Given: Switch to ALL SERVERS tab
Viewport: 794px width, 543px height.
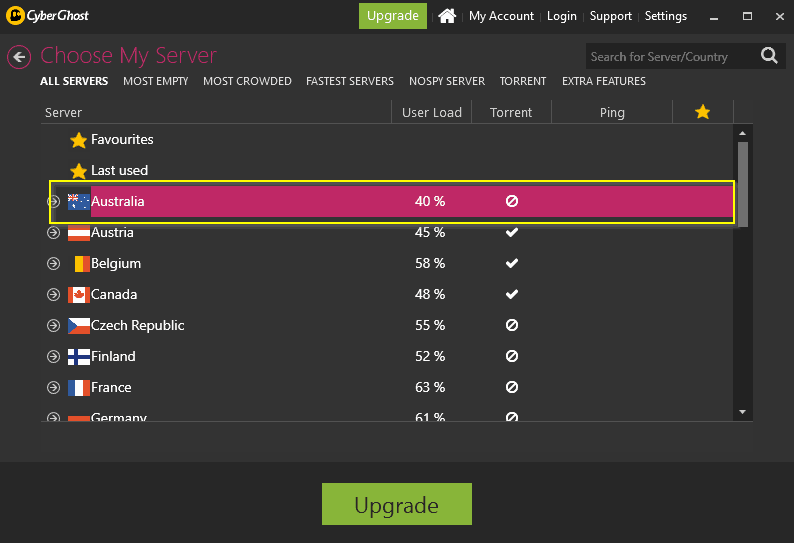Looking at the screenshot, I should pyautogui.click(x=74, y=81).
